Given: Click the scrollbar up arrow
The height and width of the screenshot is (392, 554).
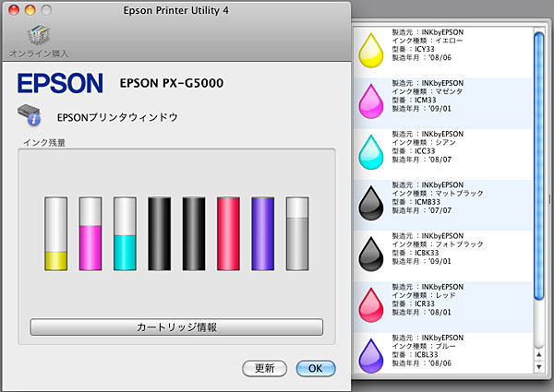Looking at the screenshot, I should (538, 354).
